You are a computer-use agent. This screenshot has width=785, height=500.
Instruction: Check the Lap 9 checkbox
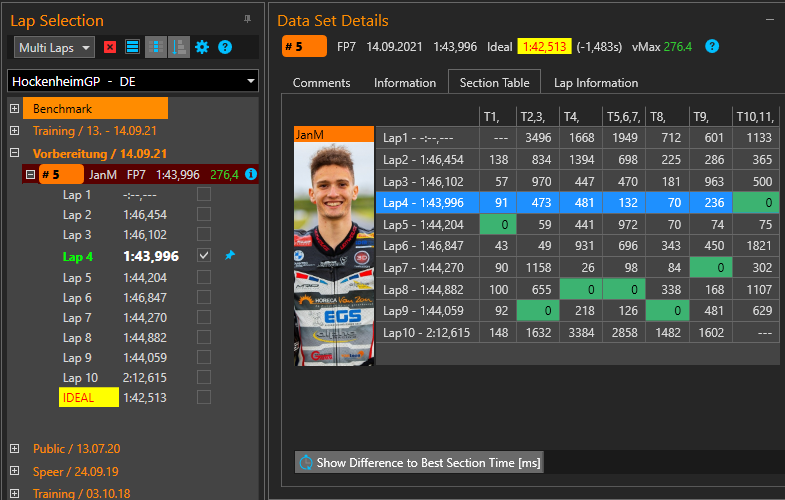point(204,357)
